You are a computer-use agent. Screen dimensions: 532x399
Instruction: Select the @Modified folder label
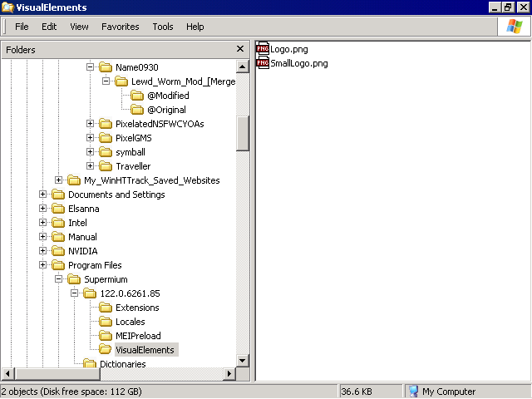(x=168, y=96)
